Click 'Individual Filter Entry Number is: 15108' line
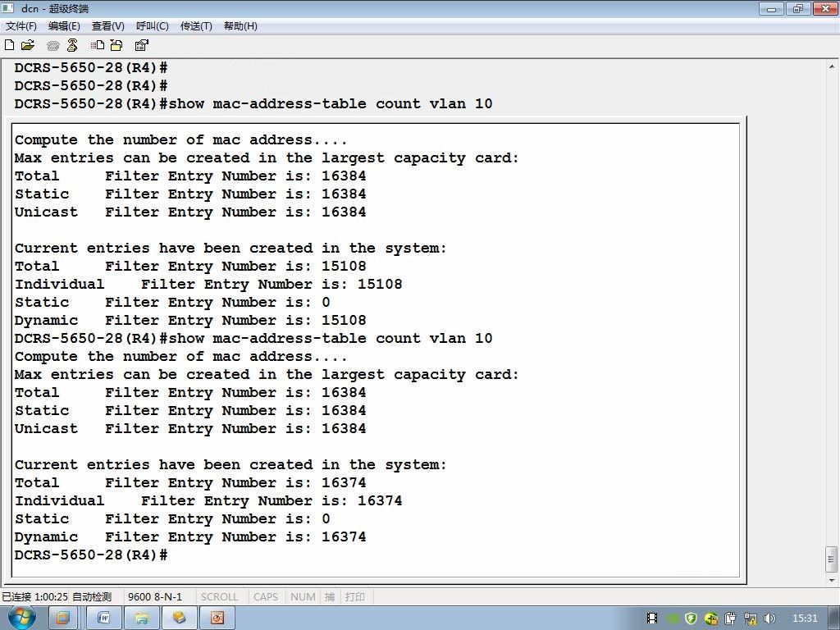This screenshot has width=840, height=630. click(x=208, y=285)
